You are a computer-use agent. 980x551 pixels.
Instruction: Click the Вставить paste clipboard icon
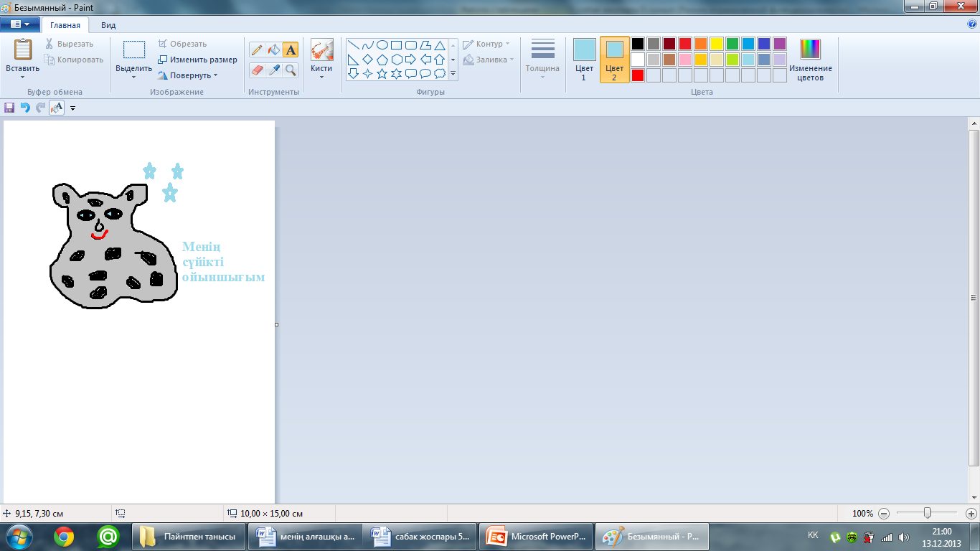(x=23, y=50)
